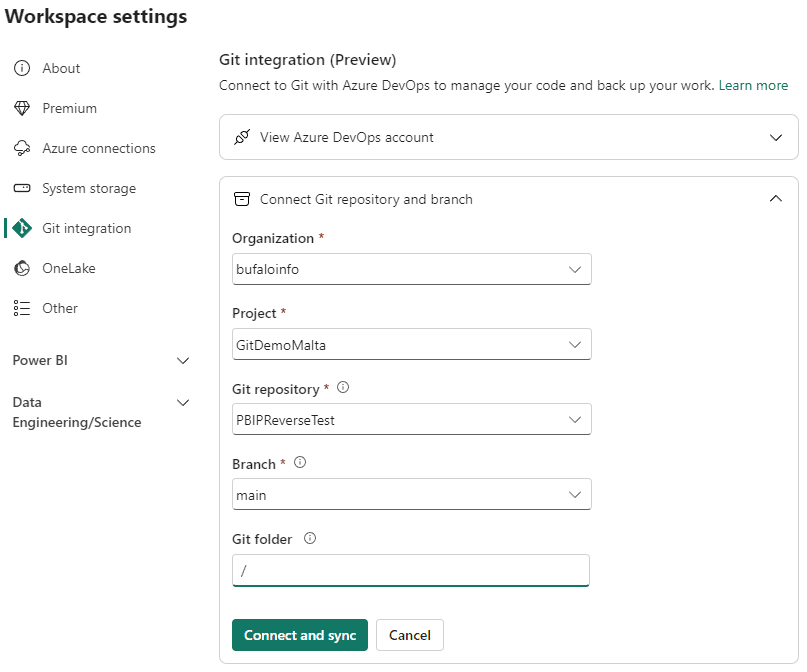Viewport: 807px width, 672px height.
Task: Open the Branch dropdown showing main
Action: [411, 494]
